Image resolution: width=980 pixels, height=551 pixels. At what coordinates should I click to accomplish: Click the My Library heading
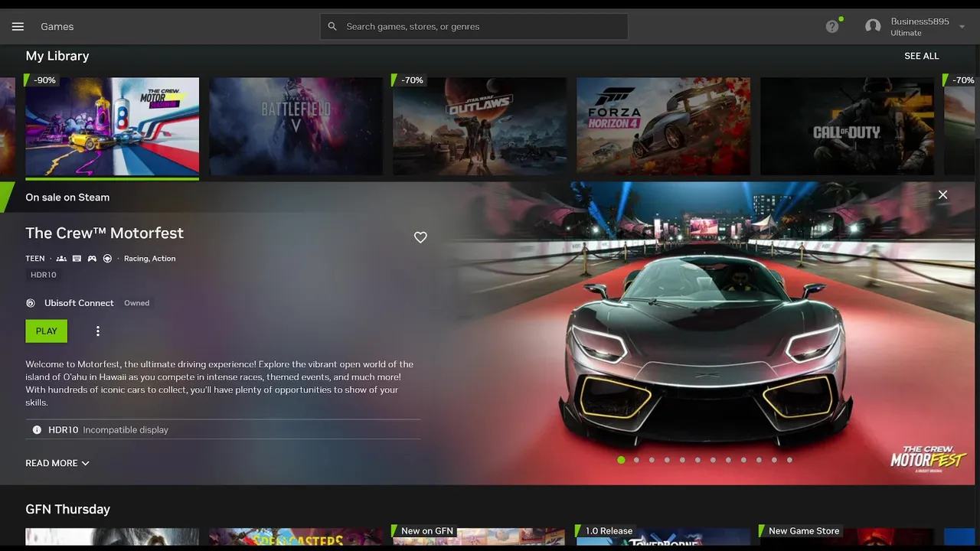coord(57,56)
